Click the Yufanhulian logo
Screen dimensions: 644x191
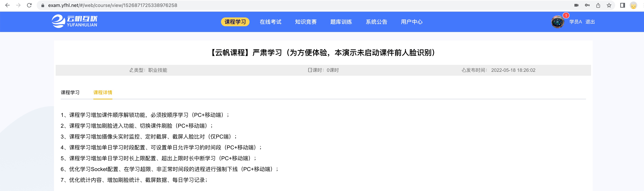pyautogui.click(x=75, y=22)
